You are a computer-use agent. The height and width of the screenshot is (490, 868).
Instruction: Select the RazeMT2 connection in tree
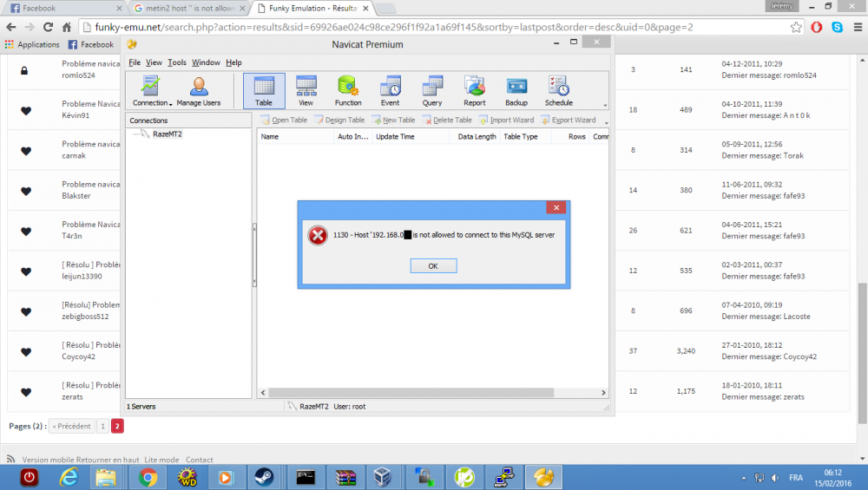tap(168, 134)
